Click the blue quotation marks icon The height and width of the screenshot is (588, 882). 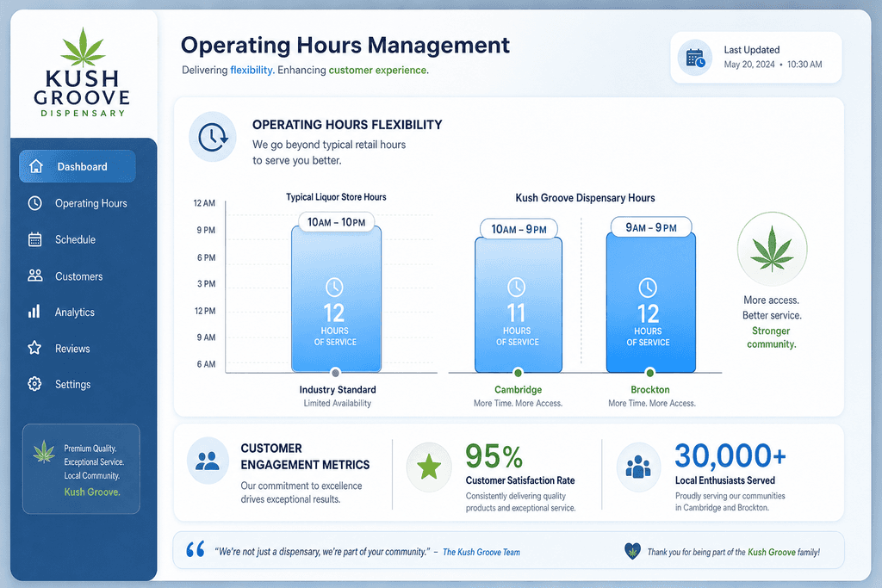click(x=196, y=549)
